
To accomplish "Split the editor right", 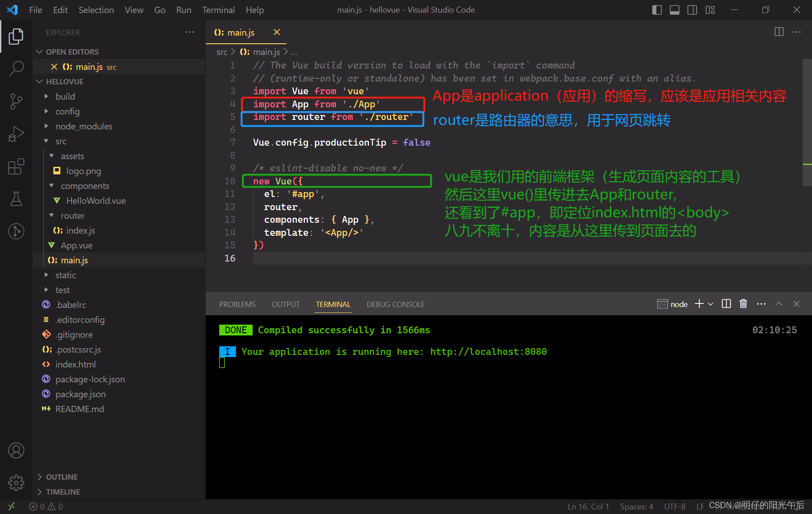I will [779, 32].
